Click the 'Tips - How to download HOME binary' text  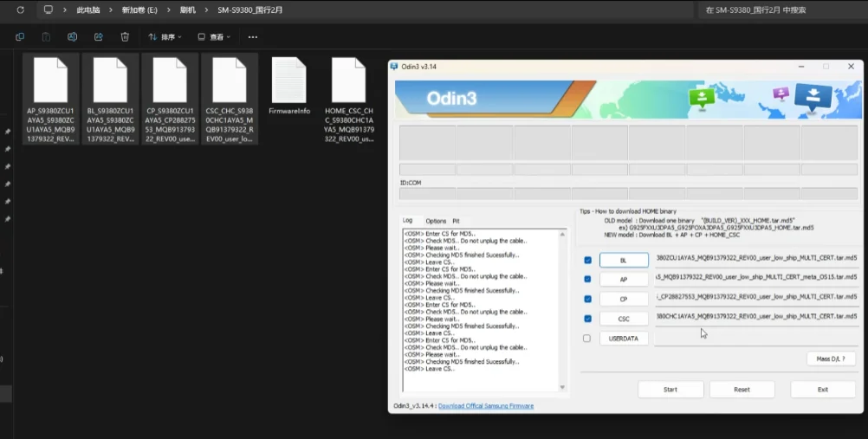tap(628, 211)
